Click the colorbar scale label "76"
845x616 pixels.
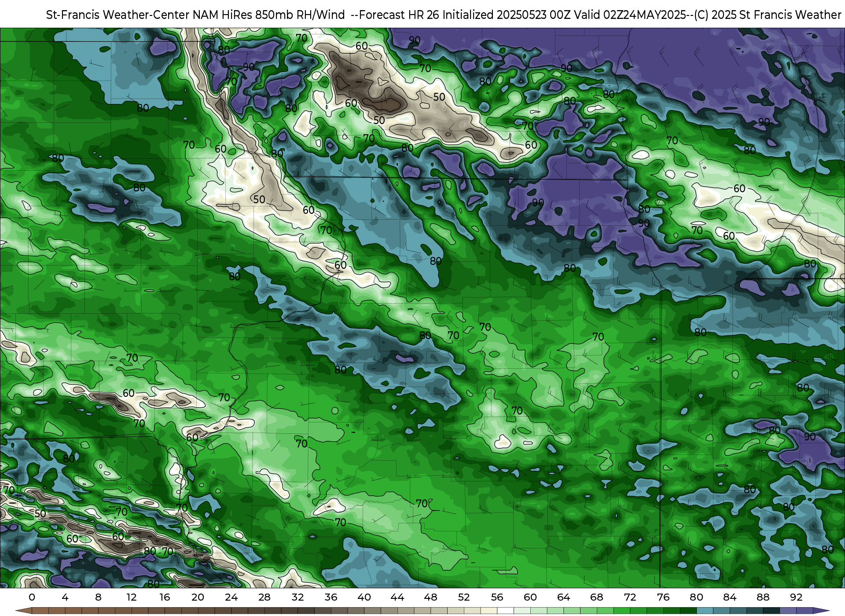coord(663,597)
